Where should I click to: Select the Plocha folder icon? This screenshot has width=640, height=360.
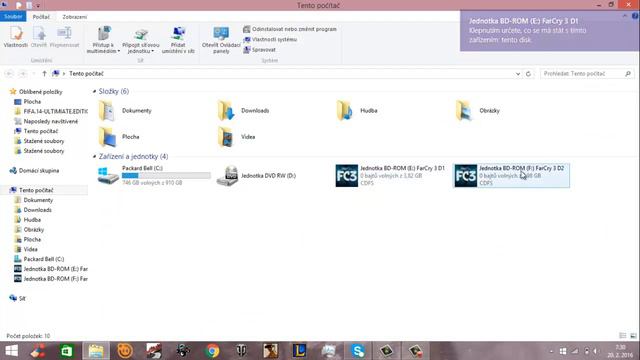(107, 137)
